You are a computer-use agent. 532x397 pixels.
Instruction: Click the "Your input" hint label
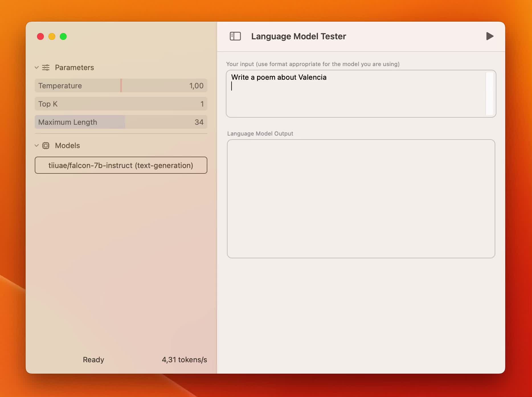click(313, 64)
